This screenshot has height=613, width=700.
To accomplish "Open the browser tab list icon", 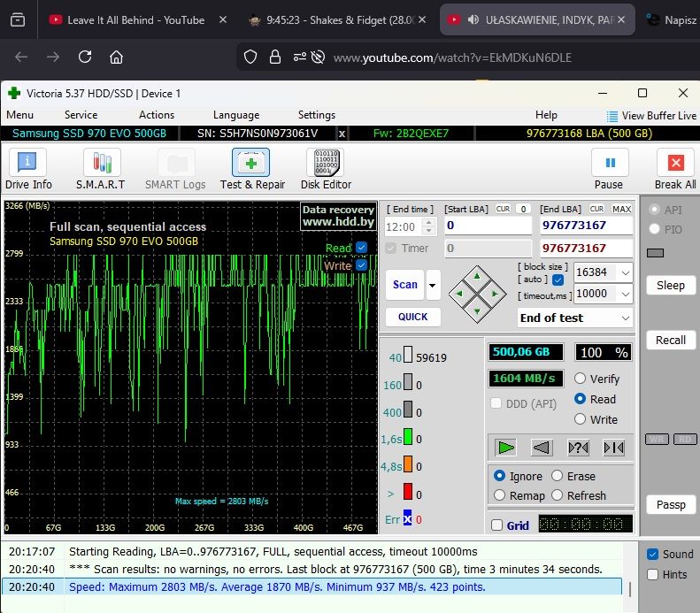I will click(18, 19).
